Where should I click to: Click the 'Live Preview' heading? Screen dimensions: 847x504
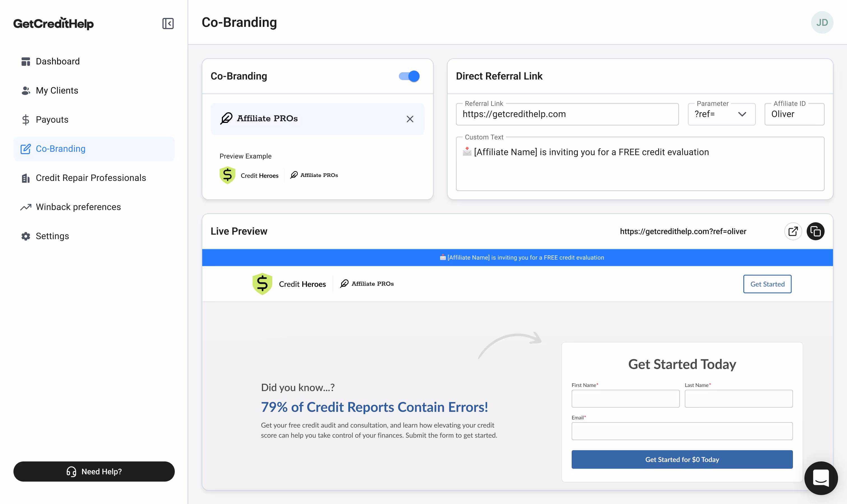(x=239, y=231)
